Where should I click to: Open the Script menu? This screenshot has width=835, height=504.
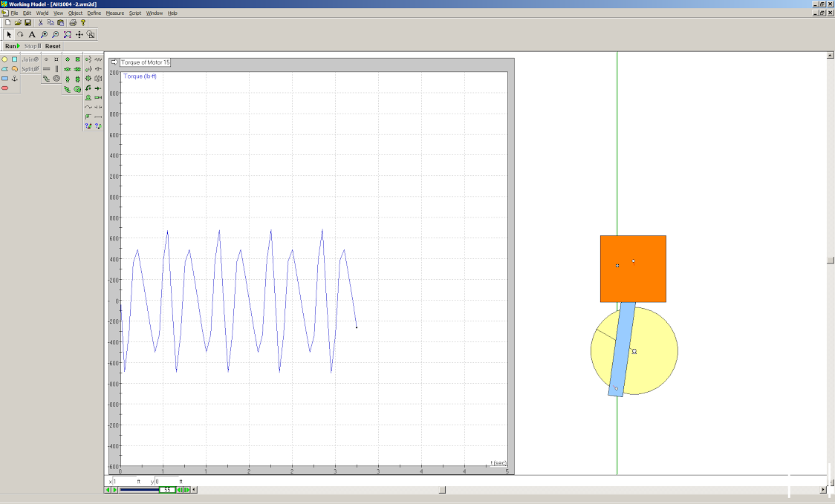(x=135, y=13)
